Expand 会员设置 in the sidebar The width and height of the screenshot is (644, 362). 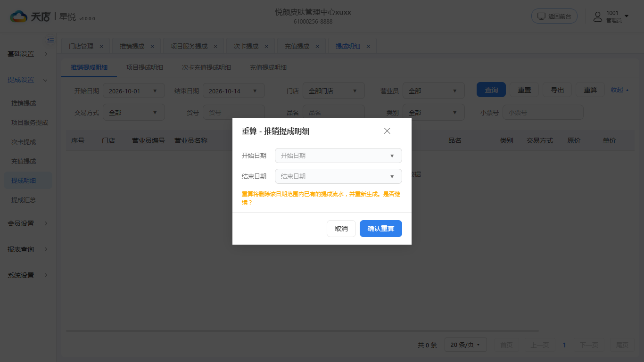(28, 223)
